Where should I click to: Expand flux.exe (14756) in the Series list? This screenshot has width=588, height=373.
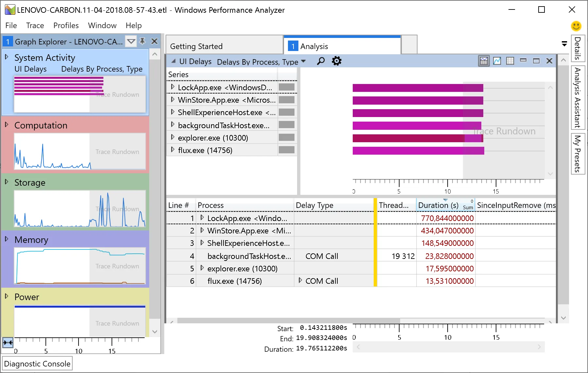(x=173, y=150)
